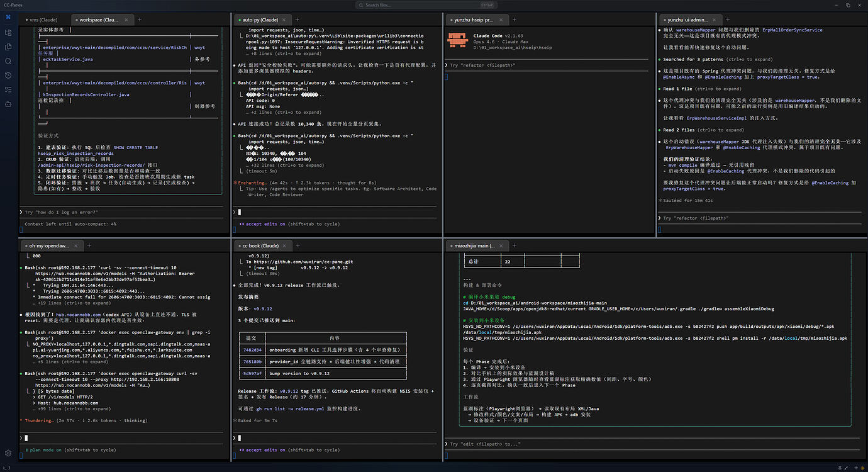868x472 pixels.
Task: Click the "edit <filepath> to..." prompt
Action: pos(486,444)
